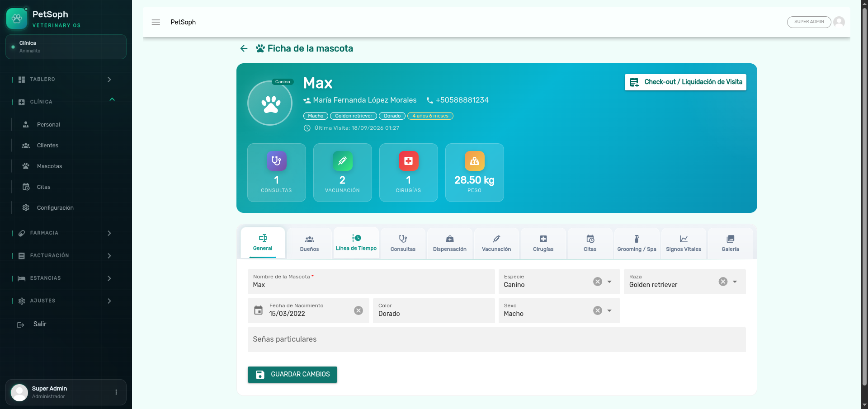Viewport: 868px width, 409px height.
Task: Click the Super Admin avatar in sidebar footer
Action: tap(19, 392)
